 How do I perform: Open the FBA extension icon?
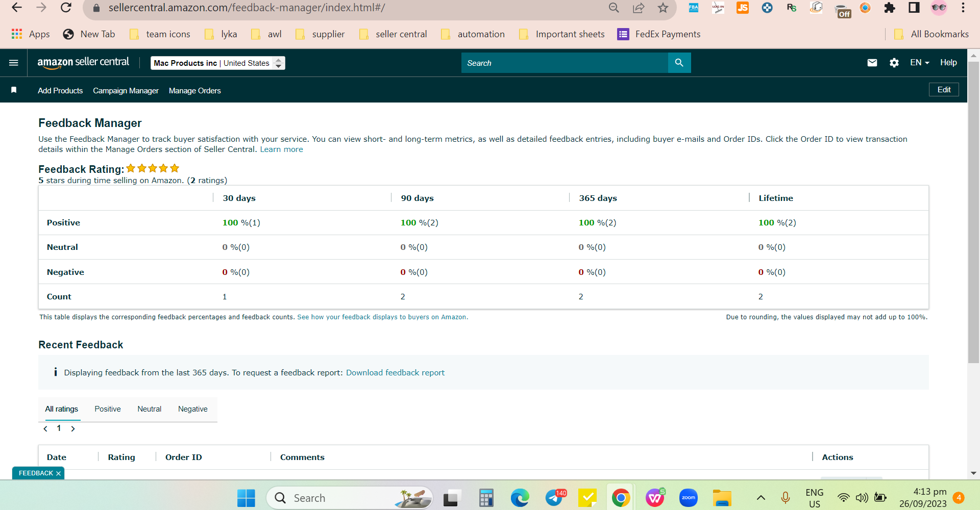click(x=694, y=8)
